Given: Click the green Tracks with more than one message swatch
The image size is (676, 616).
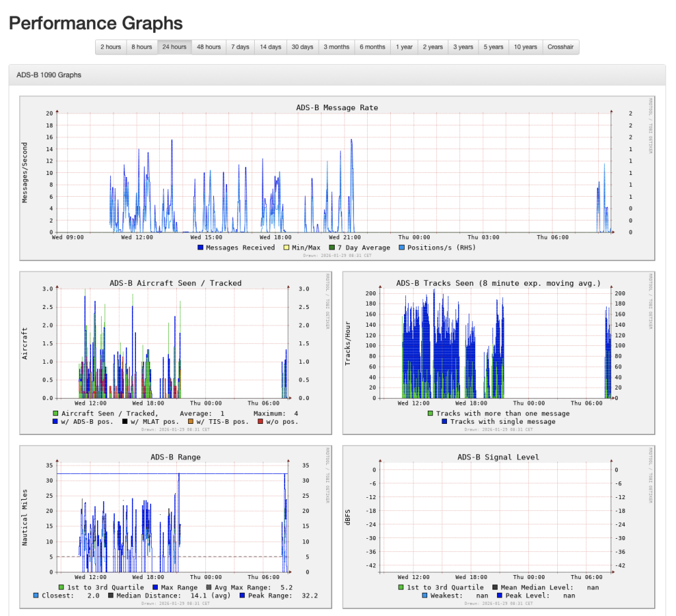Looking at the screenshot, I should (430, 413).
